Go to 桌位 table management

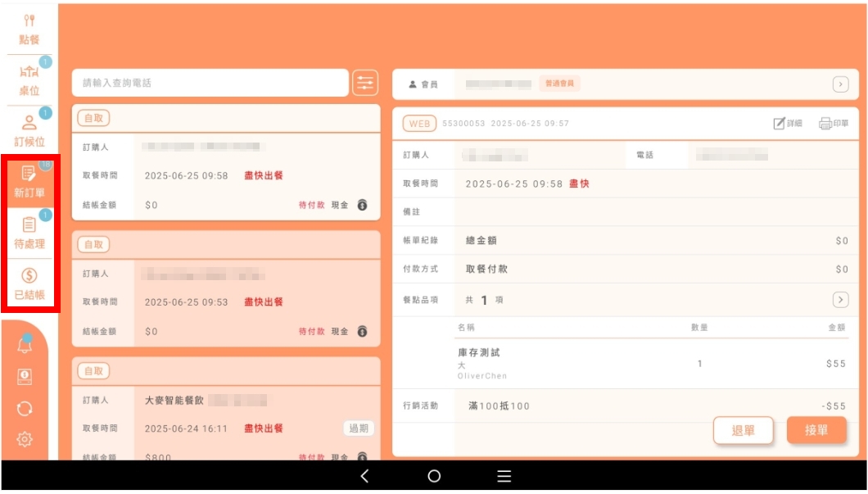coord(29,80)
